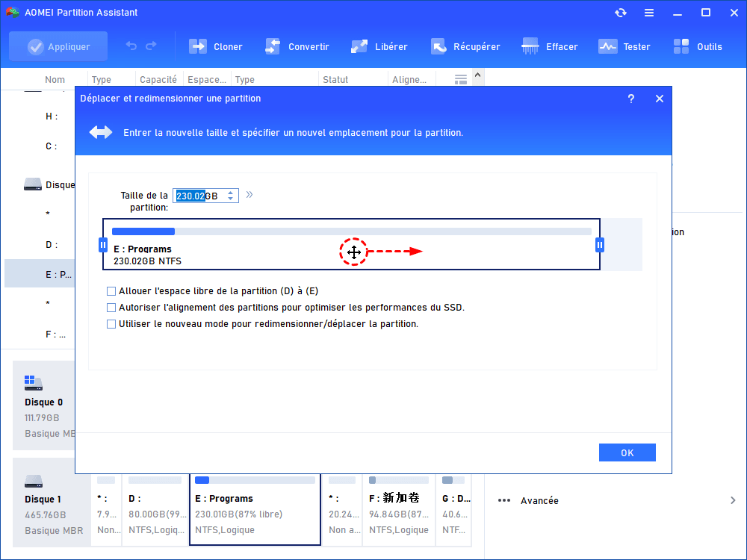
Task: Enable Autoriser l'alignement des partitions SSD
Action: pos(111,308)
